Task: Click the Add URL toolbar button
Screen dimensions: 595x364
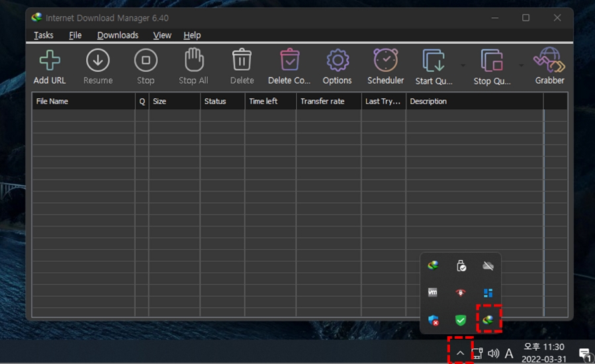Action: click(x=50, y=66)
